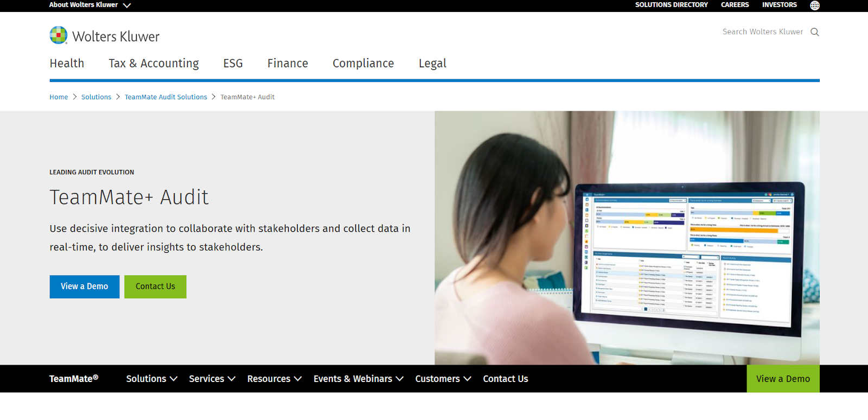
Task: Go to Home breadcrumb
Action: [x=59, y=97]
